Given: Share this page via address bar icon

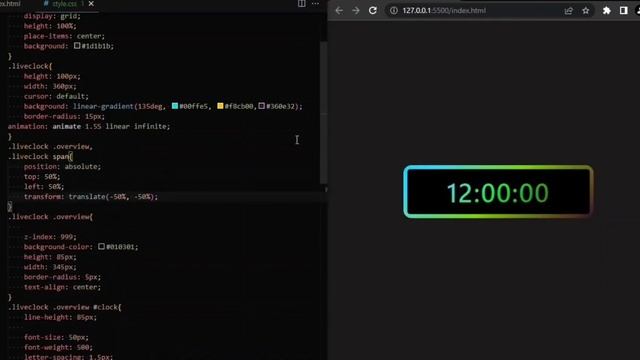Looking at the screenshot, I should coord(569,11).
